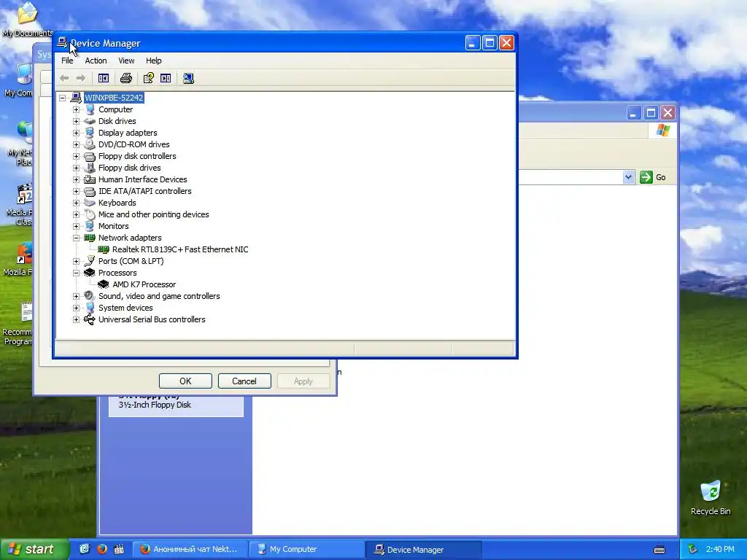Click the Processors chip icon
The width and height of the screenshot is (747, 560).
click(x=90, y=273)
